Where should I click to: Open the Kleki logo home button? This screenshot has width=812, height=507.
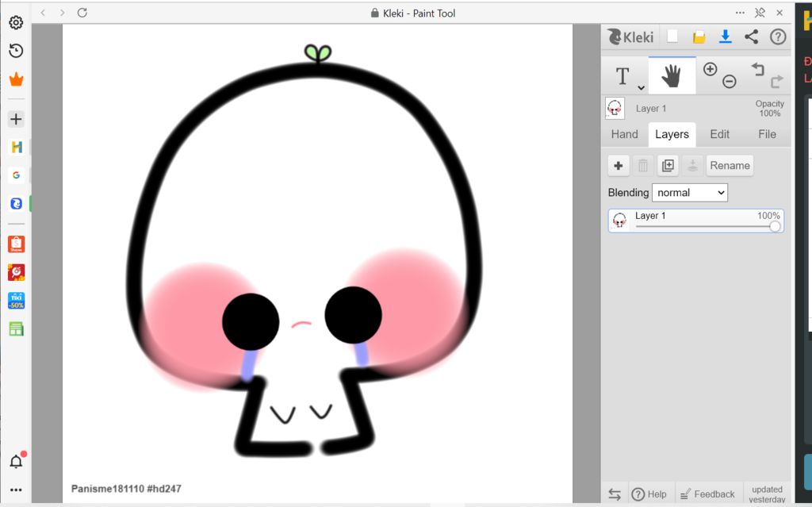pos(630,36)
